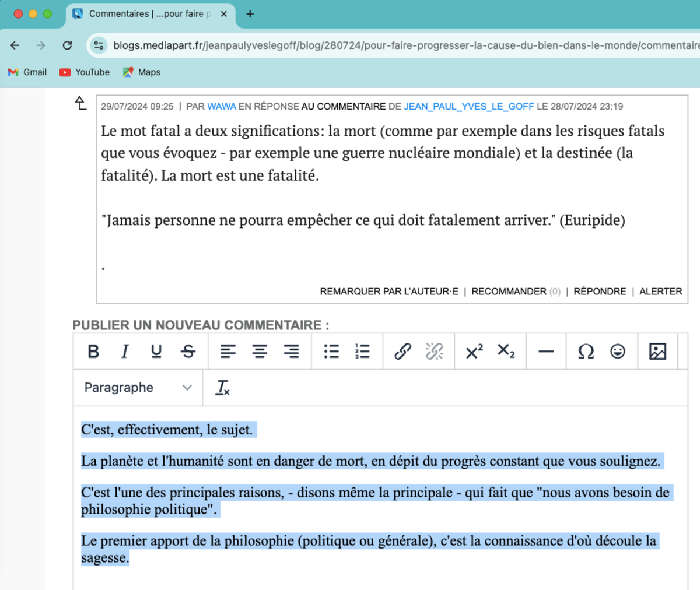Insert a hyperlink in the comment
700x590 pixels.
click(402, 352)
